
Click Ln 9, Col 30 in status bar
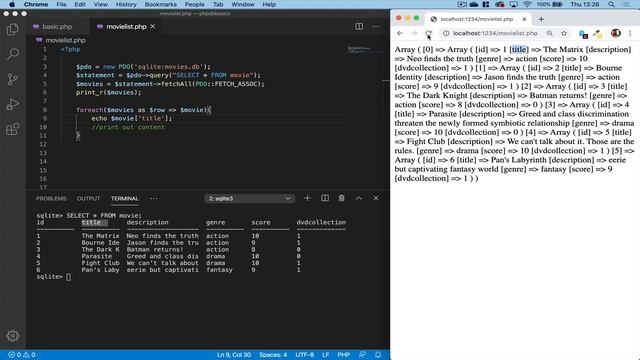234,355
